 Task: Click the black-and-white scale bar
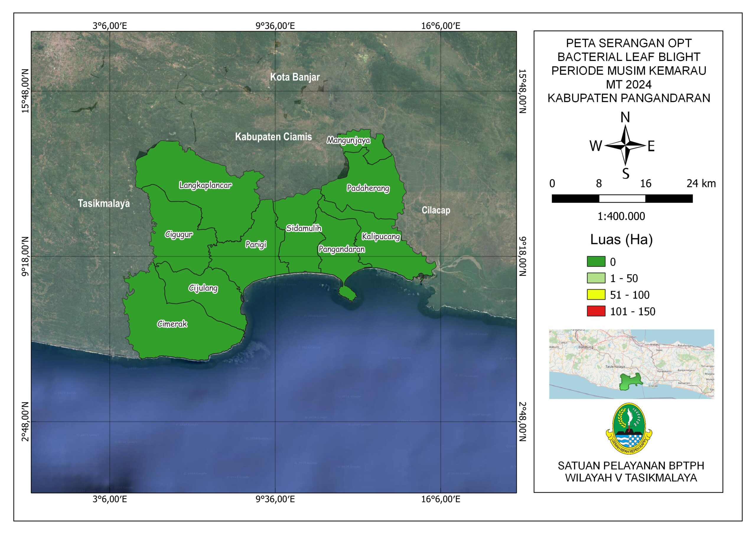(622, 198)
